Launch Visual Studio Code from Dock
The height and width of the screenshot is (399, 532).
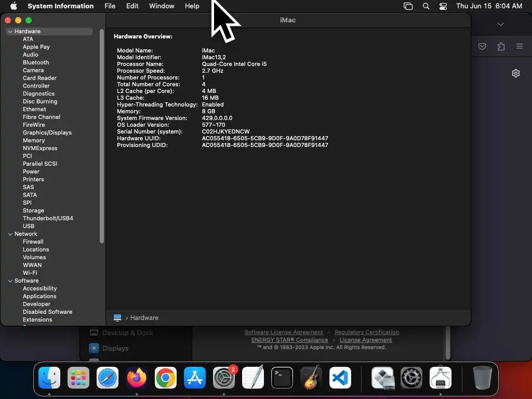(x=340, y=378)
